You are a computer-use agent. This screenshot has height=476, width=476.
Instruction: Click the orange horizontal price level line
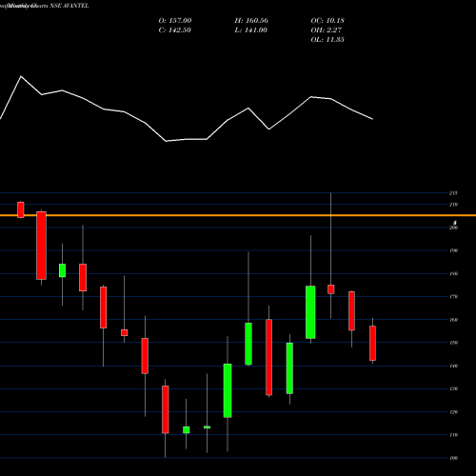[238, 215]
